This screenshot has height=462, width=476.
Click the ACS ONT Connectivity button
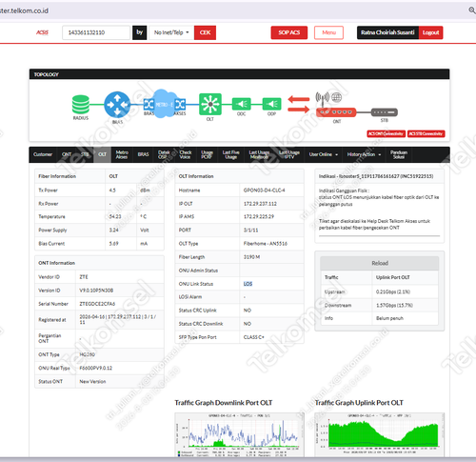(x=386, y=133)
